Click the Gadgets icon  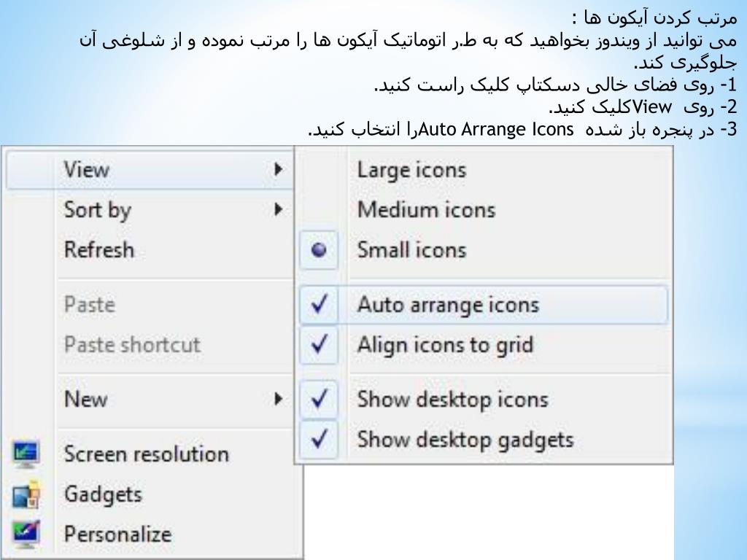(x=26, y=494)
